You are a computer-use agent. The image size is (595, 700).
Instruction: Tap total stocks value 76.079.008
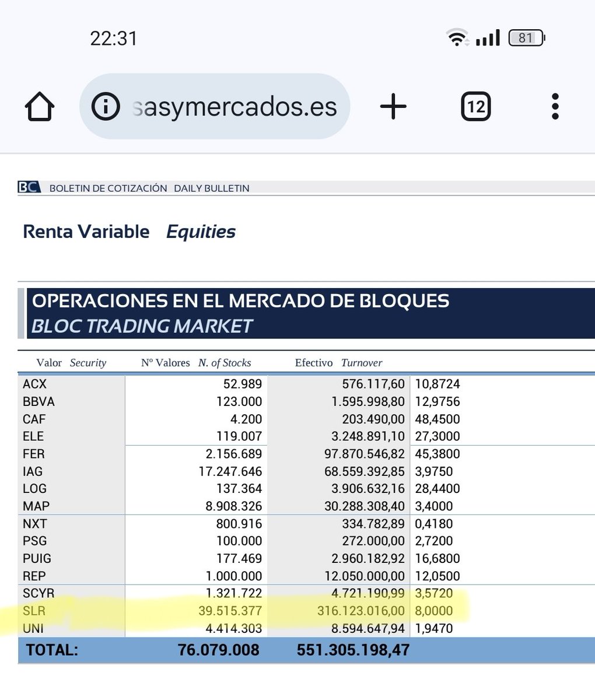[218, 650]
